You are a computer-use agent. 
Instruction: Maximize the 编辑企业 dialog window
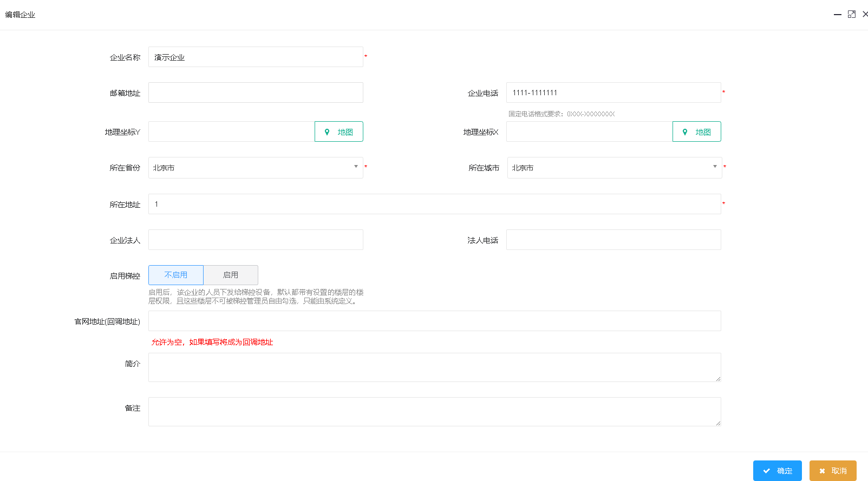point(852,15)
